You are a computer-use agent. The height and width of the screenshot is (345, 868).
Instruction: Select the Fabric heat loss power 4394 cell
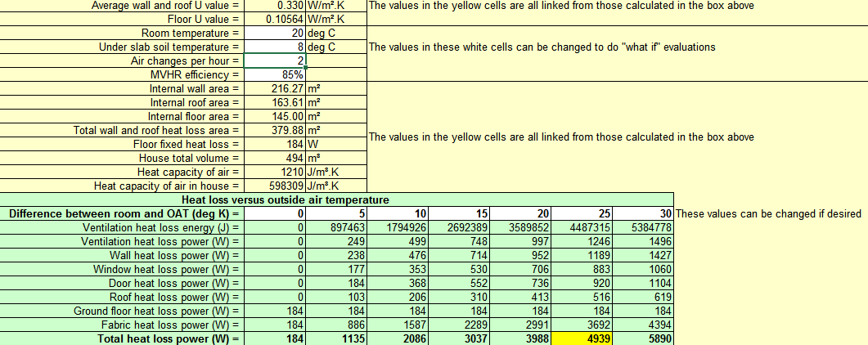pyautogui.click(x=643, y=325)
